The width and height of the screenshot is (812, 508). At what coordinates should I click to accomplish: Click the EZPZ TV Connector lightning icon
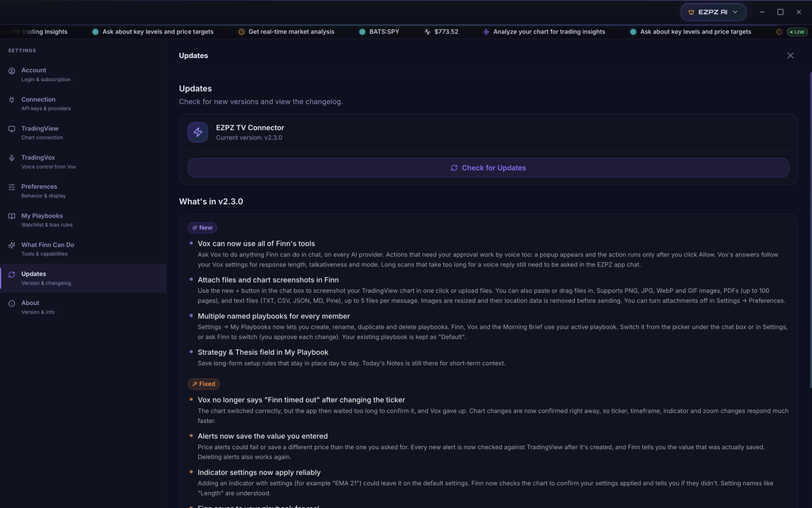197,133
